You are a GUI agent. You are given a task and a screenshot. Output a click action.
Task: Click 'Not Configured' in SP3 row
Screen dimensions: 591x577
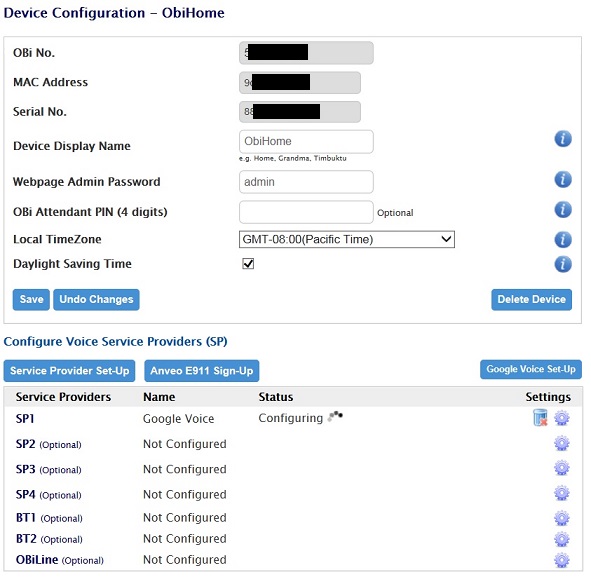pyautogui.click(x=185, y=469)
